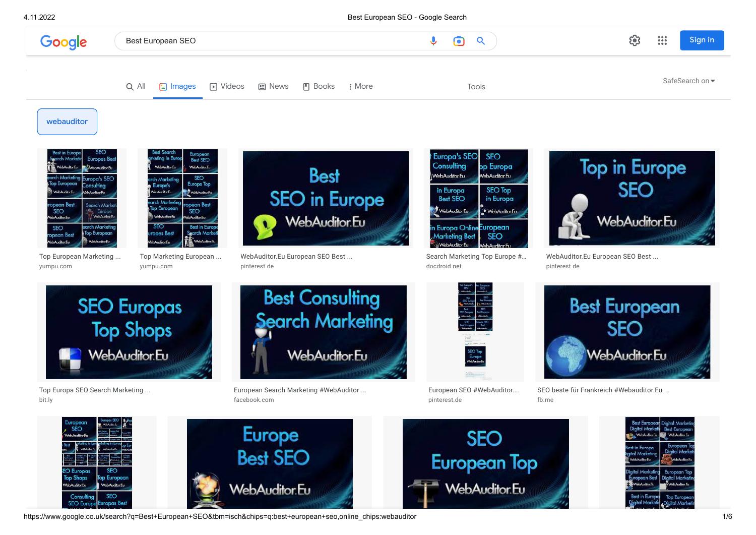Click the Google logo to return home
The height and width of the screenshot is (535, 756).
click(x=64, y=42)
